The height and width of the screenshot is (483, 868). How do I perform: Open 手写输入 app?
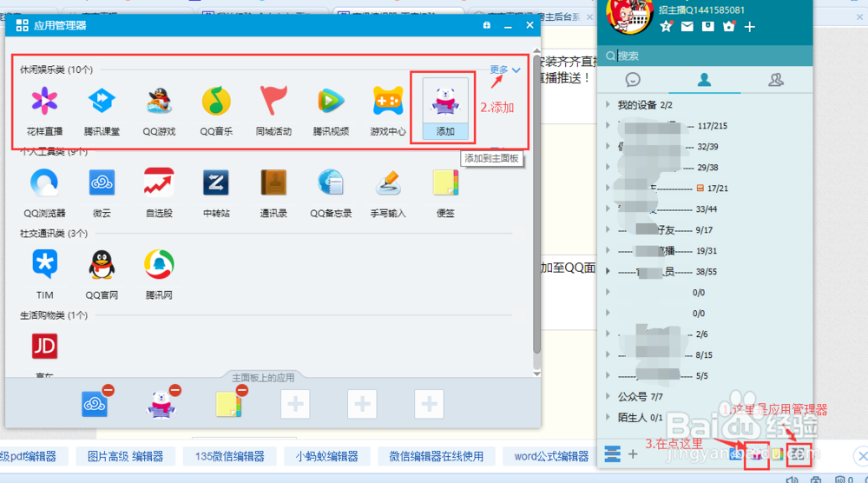[388, 183]
